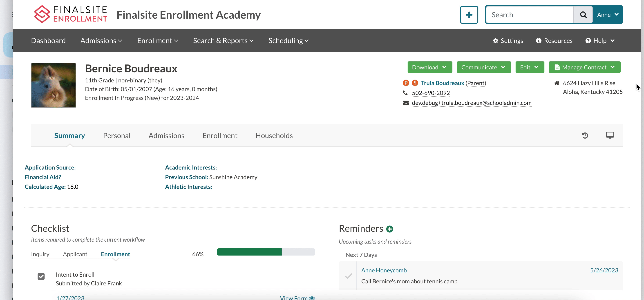Open Trula Boudreaux parent profile link

point(442,83)
